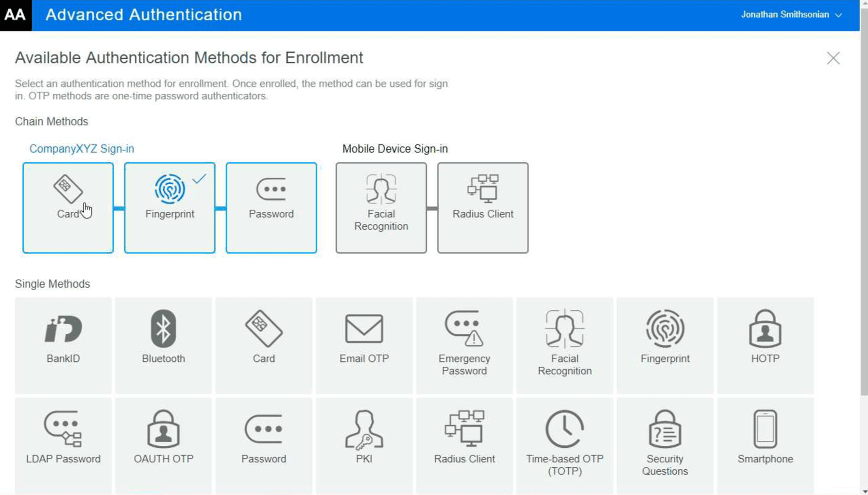Select the BankID single method
The height and width of the screenshot is (495, 868).
[x=63, y=345]
